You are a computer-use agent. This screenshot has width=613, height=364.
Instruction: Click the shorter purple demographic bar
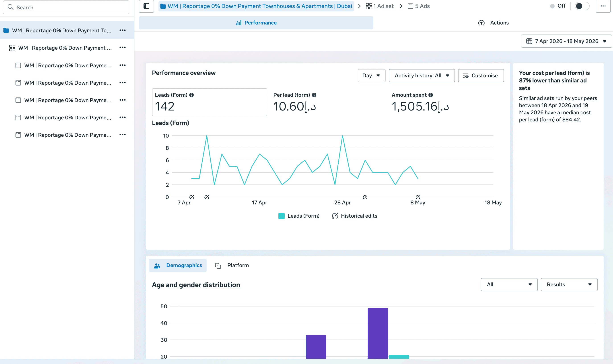tap(316, 347)
